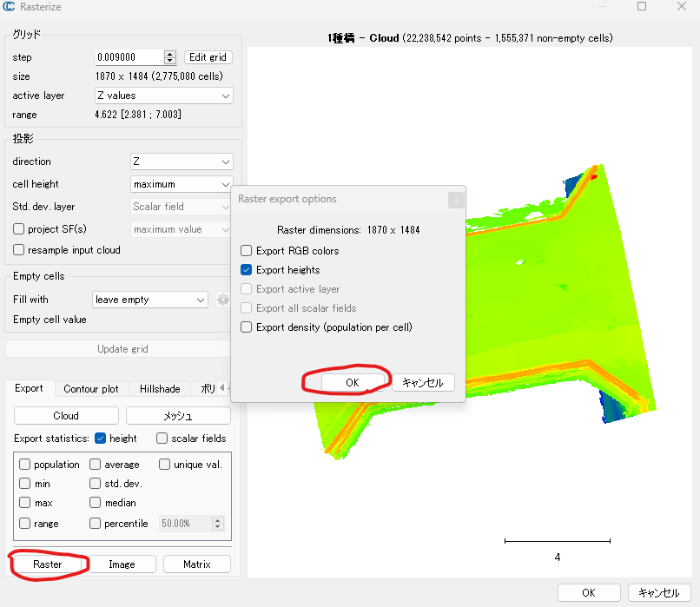Viewport: 700px width, 607px height.
Task: Close the Raster export options dialog
Action: 455,200
